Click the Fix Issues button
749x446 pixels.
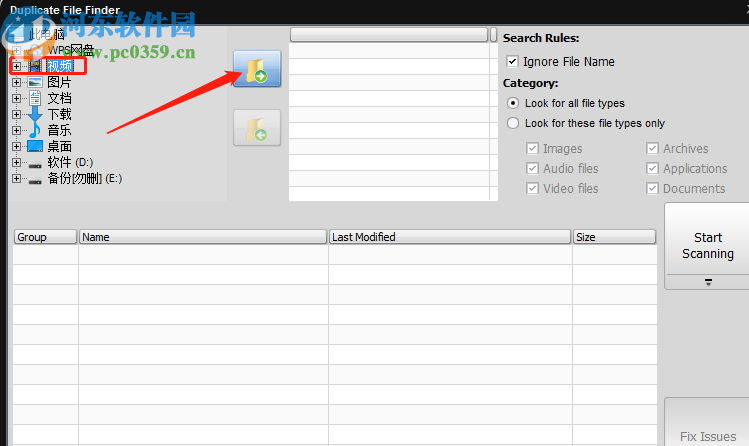coord(708,422)
